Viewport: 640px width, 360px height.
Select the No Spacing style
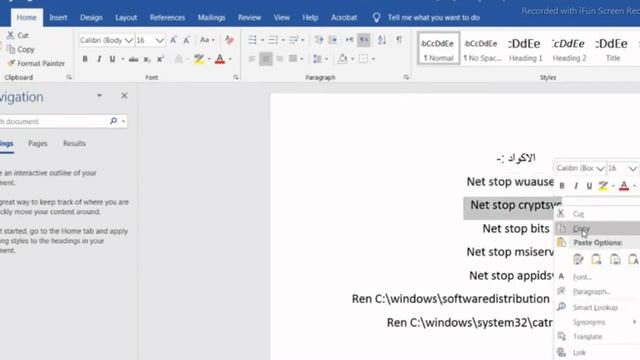pos(481,49)
